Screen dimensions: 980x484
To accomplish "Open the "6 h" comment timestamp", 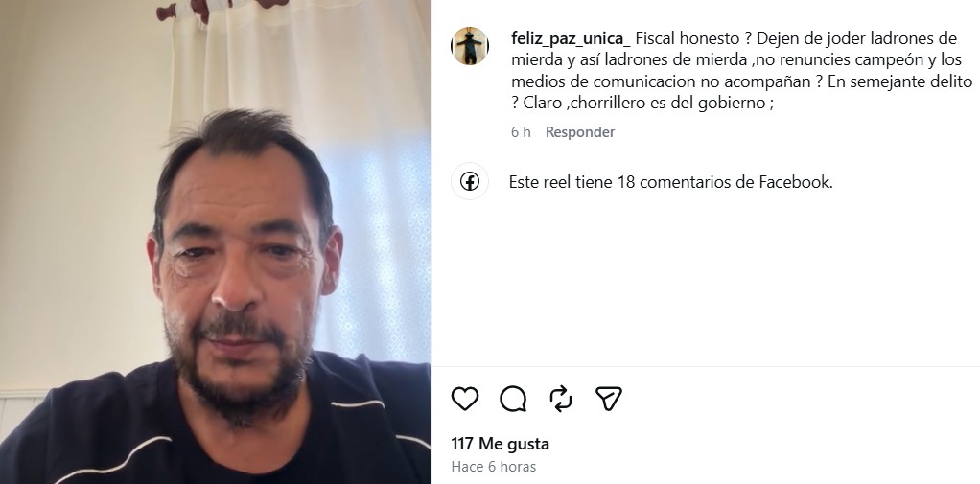I will click(521, 131).
